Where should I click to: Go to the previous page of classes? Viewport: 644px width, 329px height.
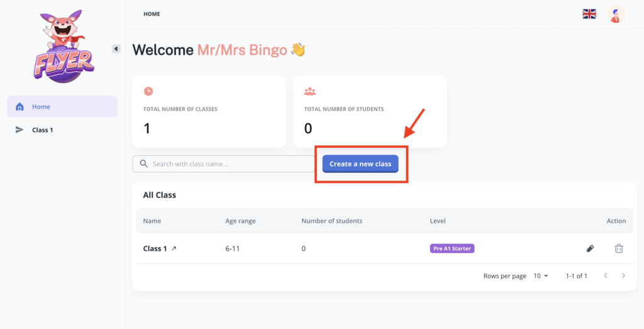(606, 276)
